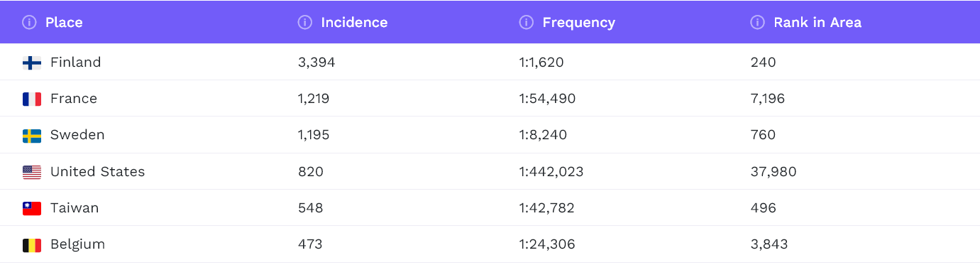Click the info icon beside Rank in Area
Viewport: 980px width, 265px height.
(757, 22)
